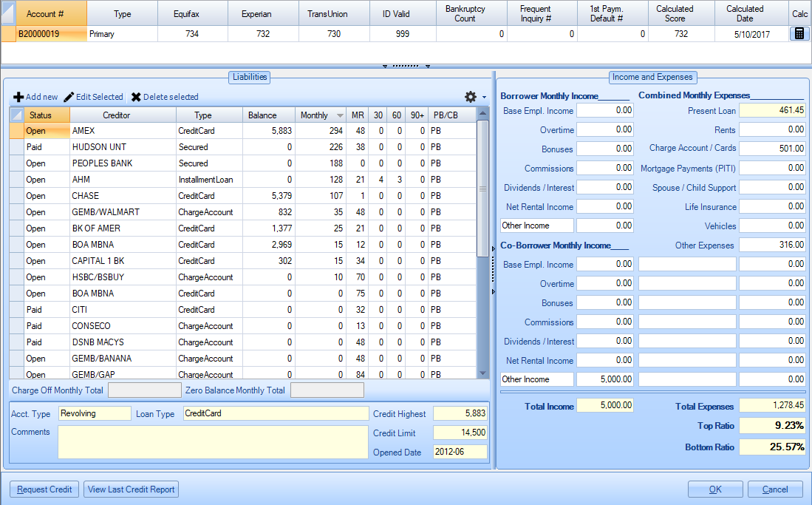The height and width of the screenshot is (505, 812).
Task: Open the liabilities grid settings gear
Action: click(x=470, y=97)
